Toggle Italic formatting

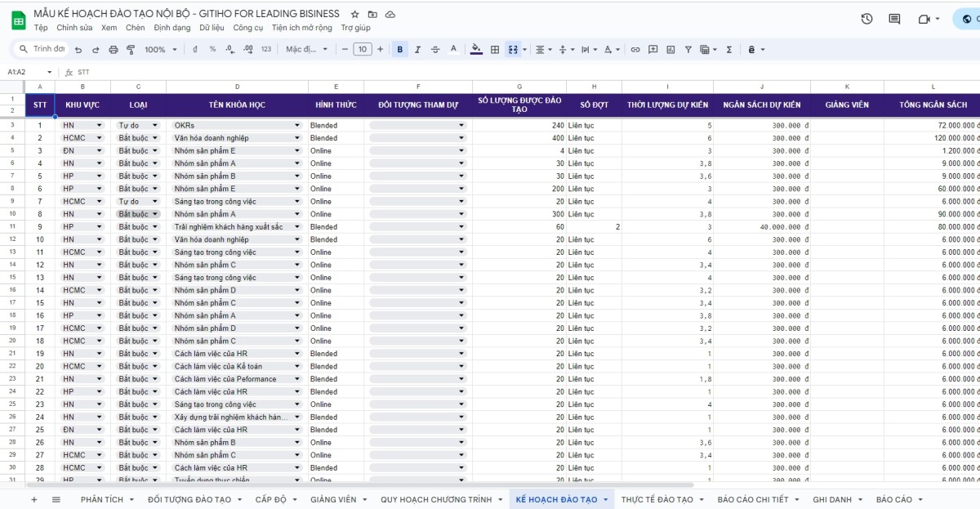417,50
